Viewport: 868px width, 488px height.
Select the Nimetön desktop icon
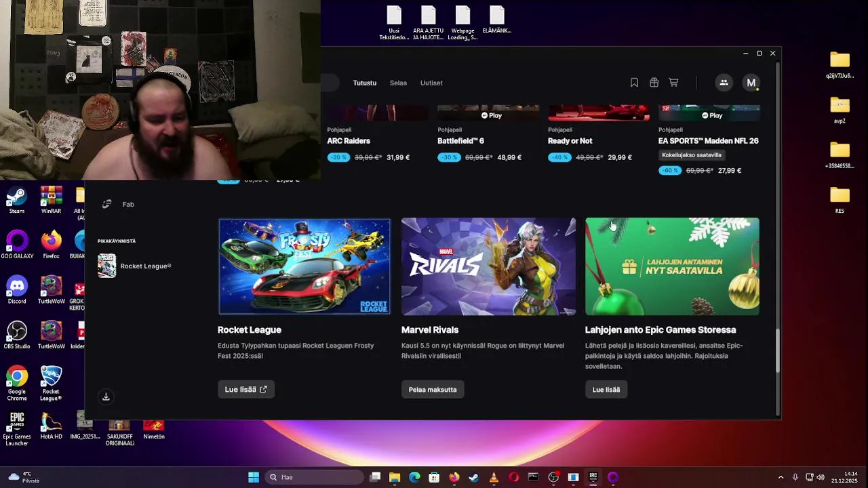click(x=154, y=430)
